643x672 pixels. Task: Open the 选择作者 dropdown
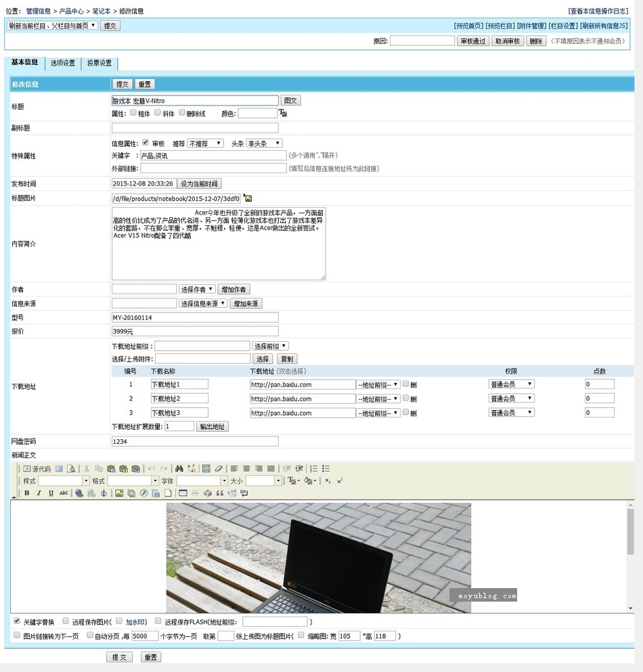(x=197, y=289)
